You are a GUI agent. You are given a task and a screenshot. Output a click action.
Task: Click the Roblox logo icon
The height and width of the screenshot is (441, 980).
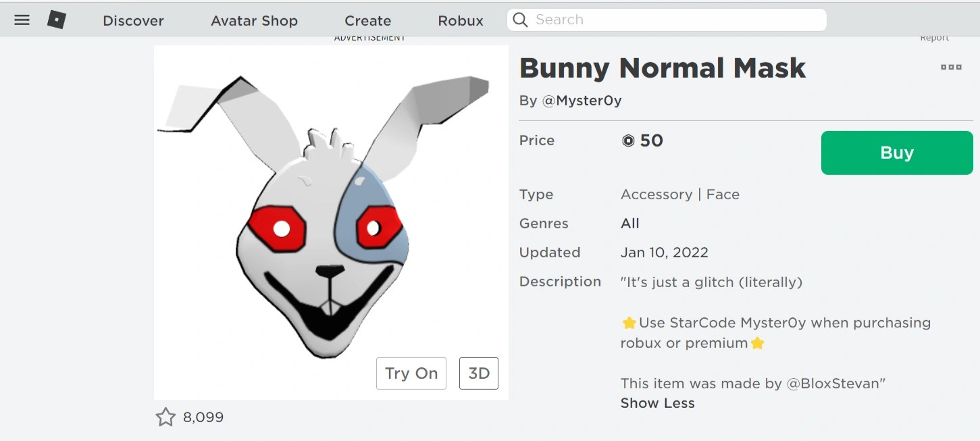click(x=57, y=20)
